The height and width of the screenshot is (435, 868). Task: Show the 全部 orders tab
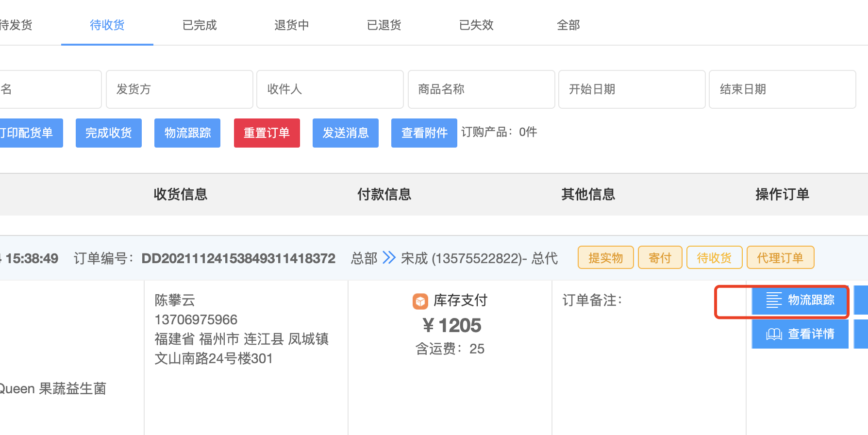[x=568, y=25]
